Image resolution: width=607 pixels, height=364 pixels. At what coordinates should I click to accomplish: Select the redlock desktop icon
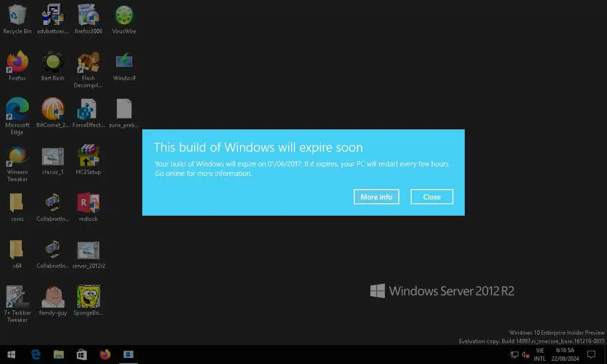[88, 207]
